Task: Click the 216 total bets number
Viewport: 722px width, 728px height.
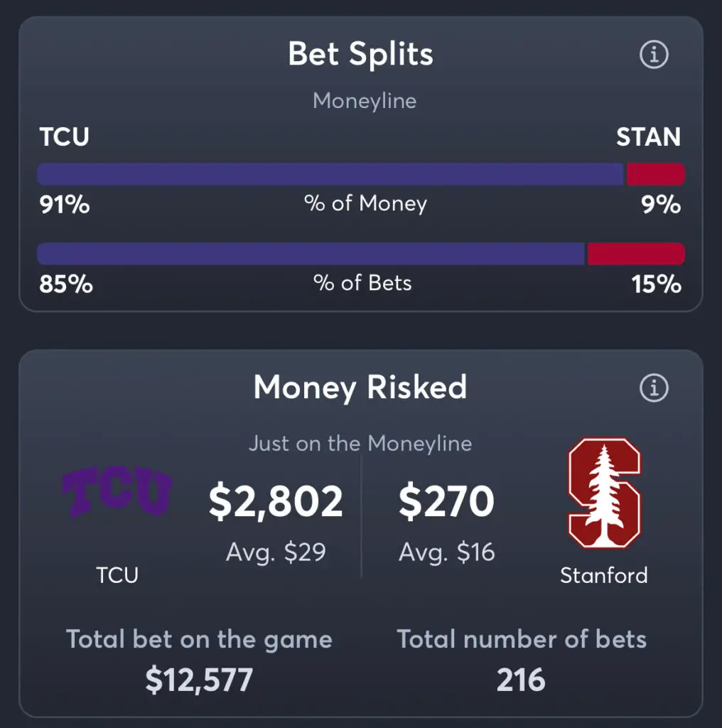Action: (x=521, y=680)
